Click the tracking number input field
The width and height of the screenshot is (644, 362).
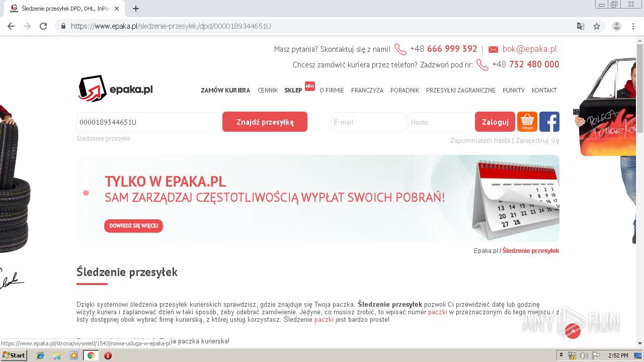149,122
